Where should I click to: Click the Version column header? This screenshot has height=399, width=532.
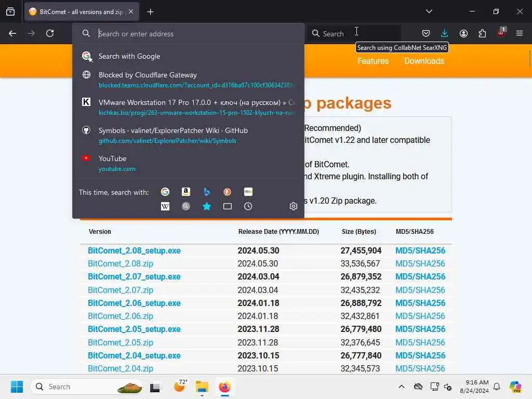(x=100, y=231)
